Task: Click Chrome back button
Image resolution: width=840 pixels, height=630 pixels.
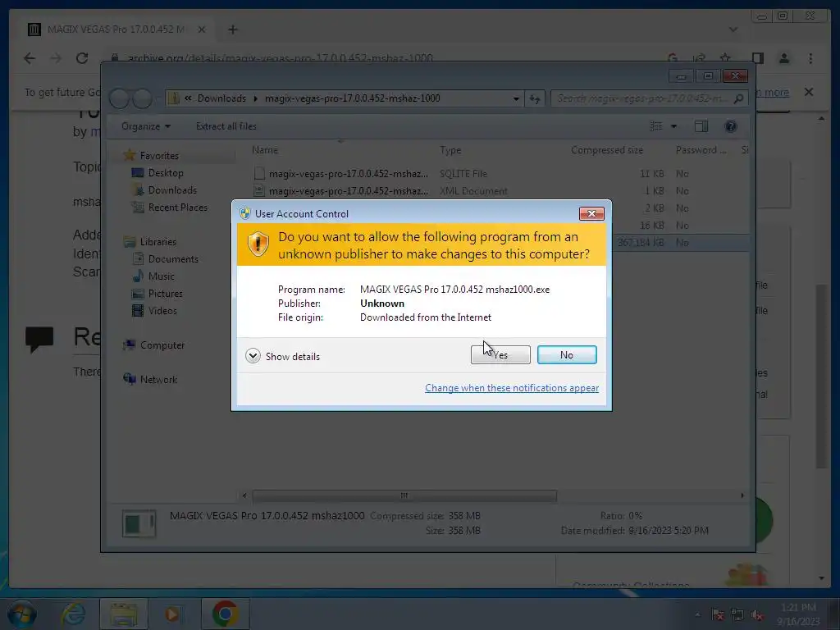Action: click(x=30, y=58)
